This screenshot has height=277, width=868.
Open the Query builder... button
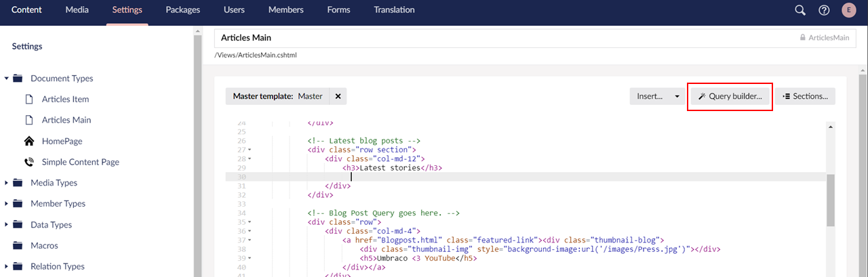(730, 96)
